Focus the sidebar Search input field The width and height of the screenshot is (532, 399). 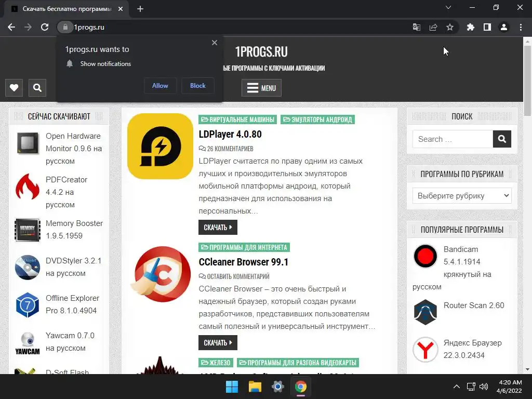pos(453,139)
